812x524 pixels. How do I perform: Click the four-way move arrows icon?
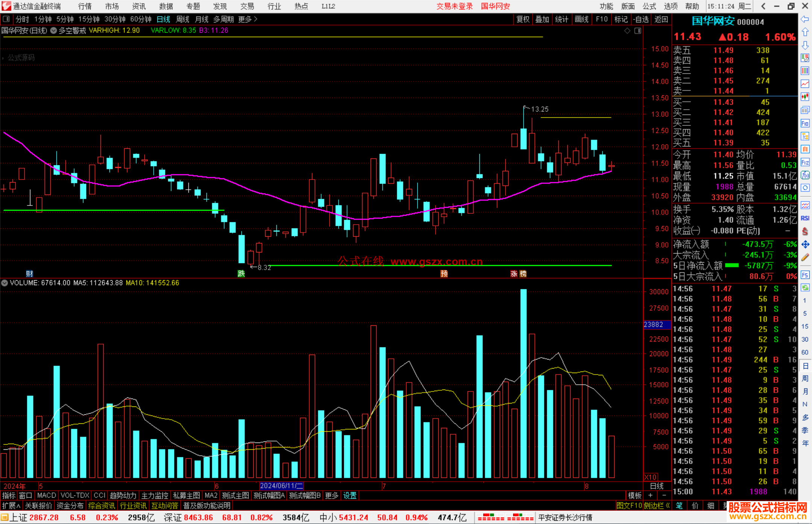tap(805, 245)
